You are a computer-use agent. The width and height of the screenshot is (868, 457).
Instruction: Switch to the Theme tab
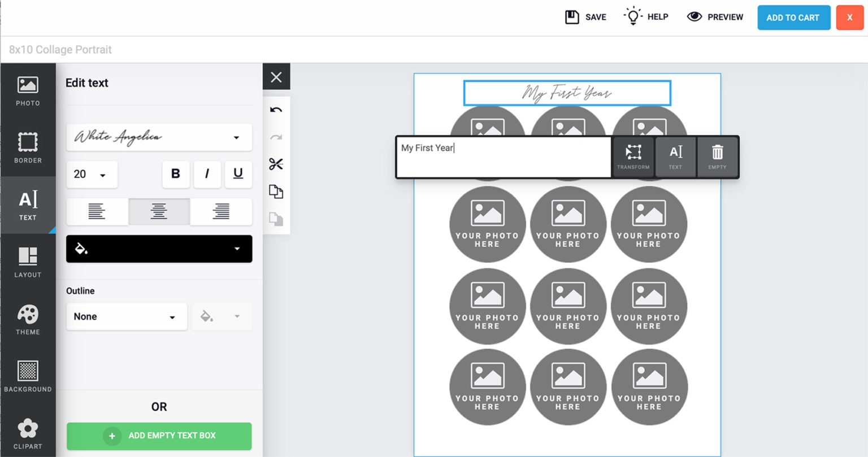28,319
